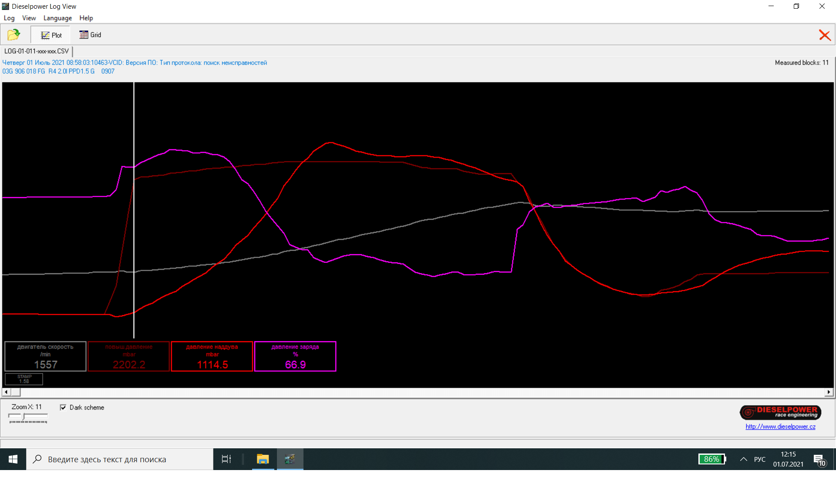Viewport: 836px width, 504px height.
Task: Open the Language menu
Action: [x=57, y=18]
